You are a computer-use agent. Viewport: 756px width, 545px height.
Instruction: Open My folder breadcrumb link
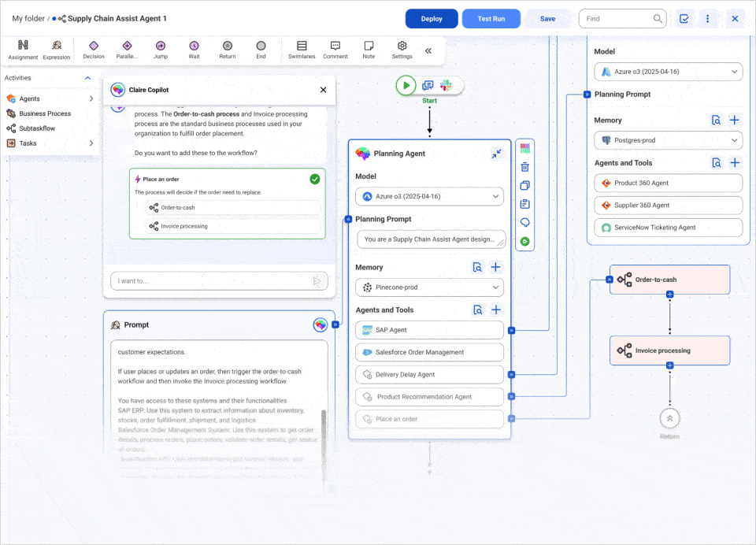point(28,18)
